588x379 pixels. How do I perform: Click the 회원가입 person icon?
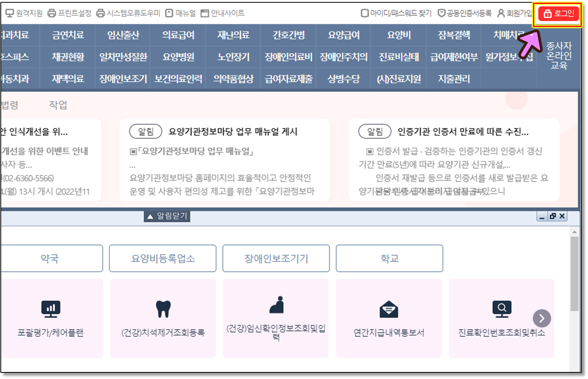coord(501,13)
